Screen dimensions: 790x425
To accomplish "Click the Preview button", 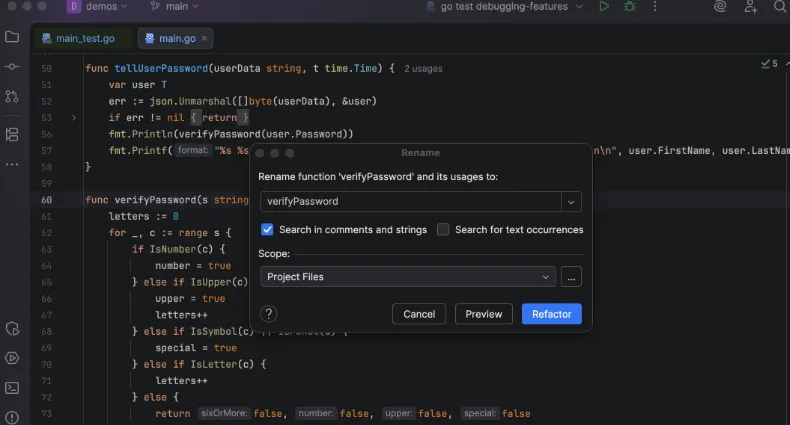I will tap(483, 314).
